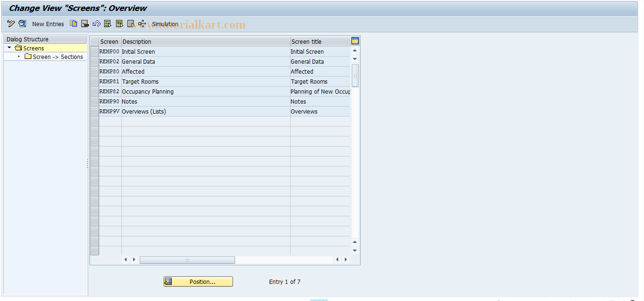Select the row REMP82 using its row selector
Screen dimensions: 644x301
click(95, 91)
